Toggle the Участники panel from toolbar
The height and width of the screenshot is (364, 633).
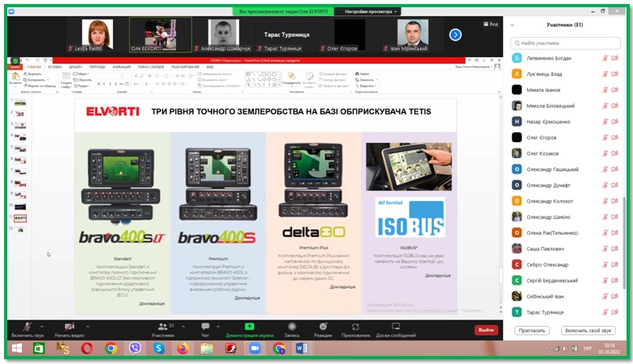pos(163,329)
